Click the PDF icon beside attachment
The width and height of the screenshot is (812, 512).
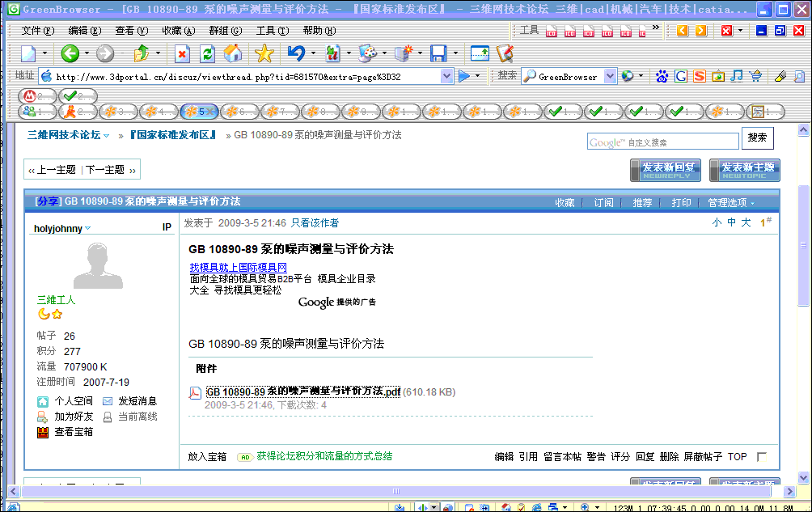coord(195,392)
